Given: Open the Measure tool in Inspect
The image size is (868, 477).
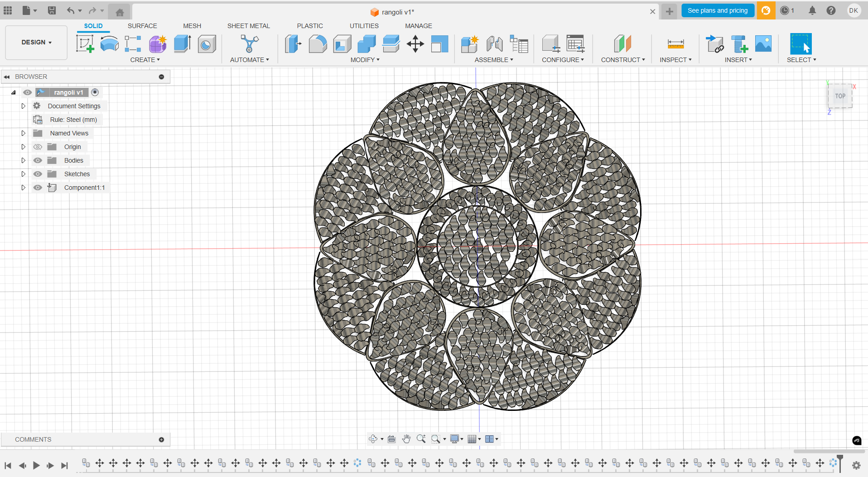Looking at the screenshot, I should (x=675, y=44).
